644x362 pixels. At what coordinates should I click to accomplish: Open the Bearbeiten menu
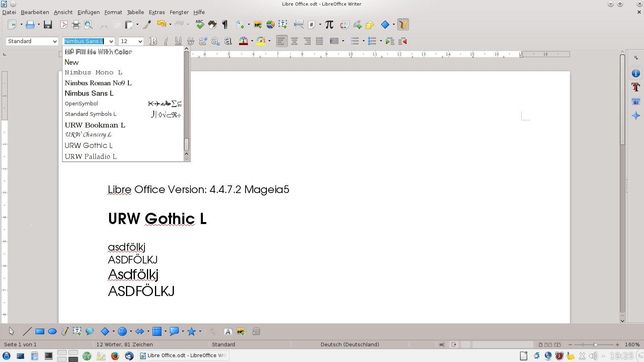coord(35,12)
